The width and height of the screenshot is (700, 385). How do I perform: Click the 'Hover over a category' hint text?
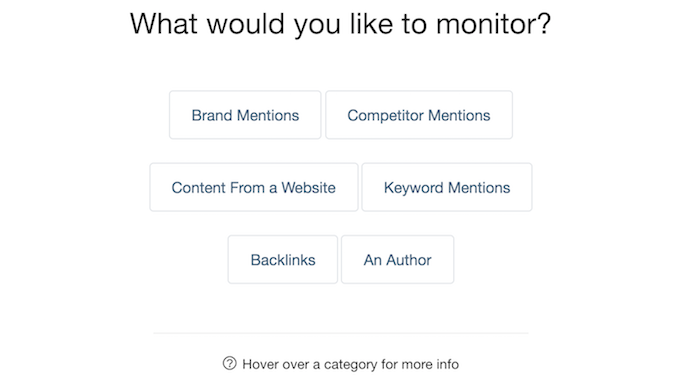350,364
